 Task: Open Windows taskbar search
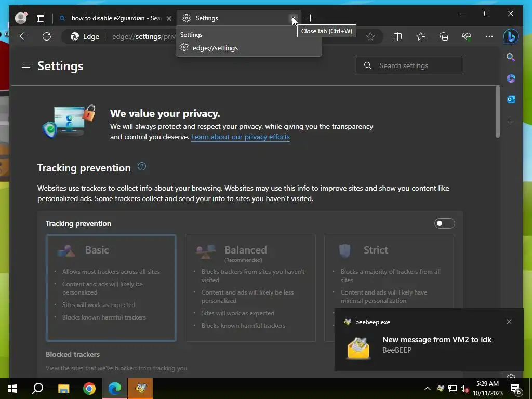click(37, 389)
